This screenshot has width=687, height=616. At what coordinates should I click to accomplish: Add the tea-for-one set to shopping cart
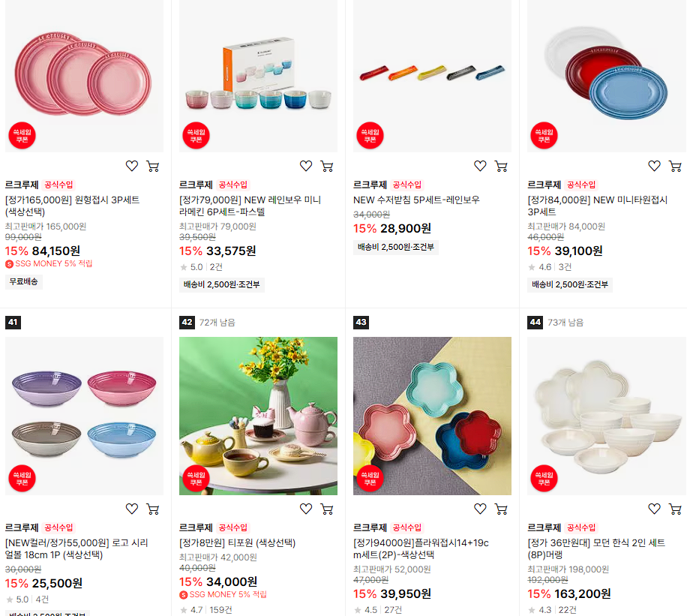[327, 509]
